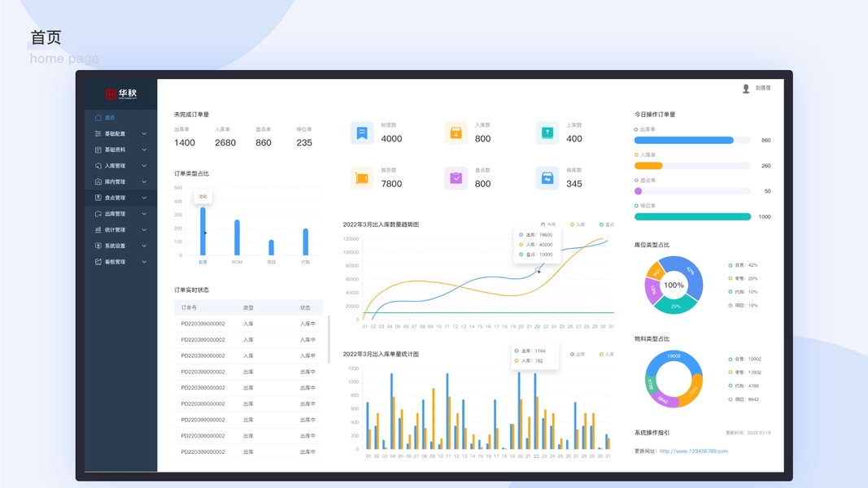Screen dimensions: 868x488
Task: Click the 100% center of 库位类型 donut
Action: 674,285
